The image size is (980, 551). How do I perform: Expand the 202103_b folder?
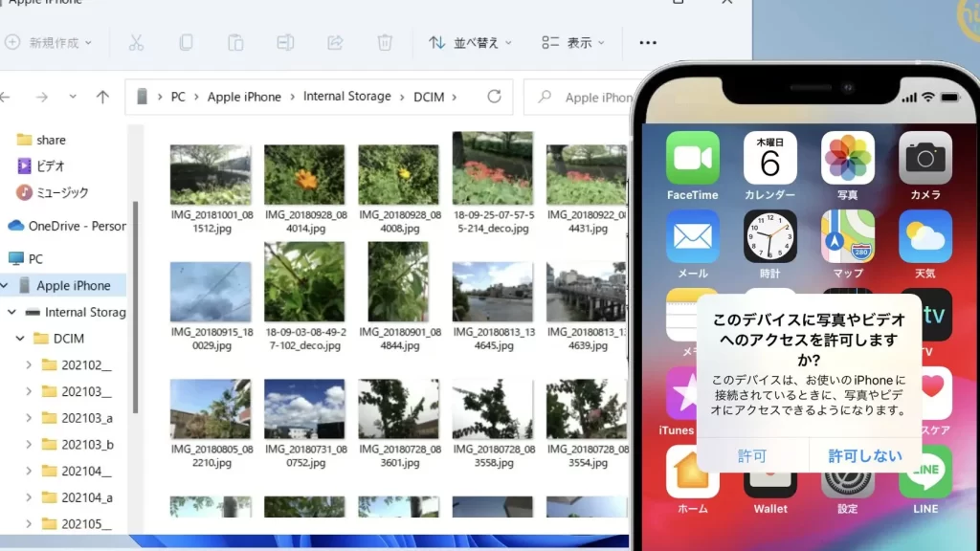[x=29, y=444]
